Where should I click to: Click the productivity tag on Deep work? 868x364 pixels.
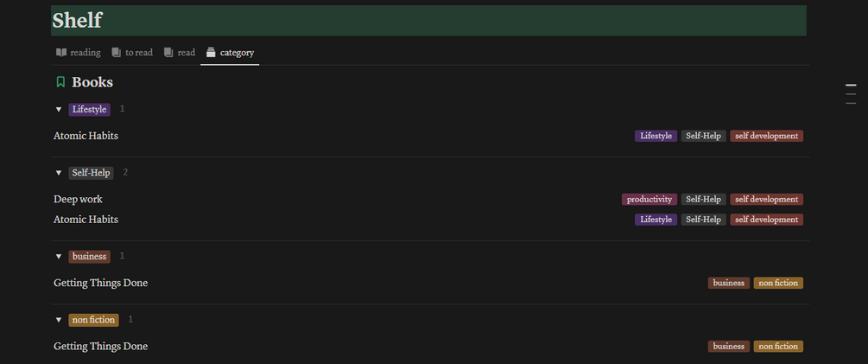(649, 200)
